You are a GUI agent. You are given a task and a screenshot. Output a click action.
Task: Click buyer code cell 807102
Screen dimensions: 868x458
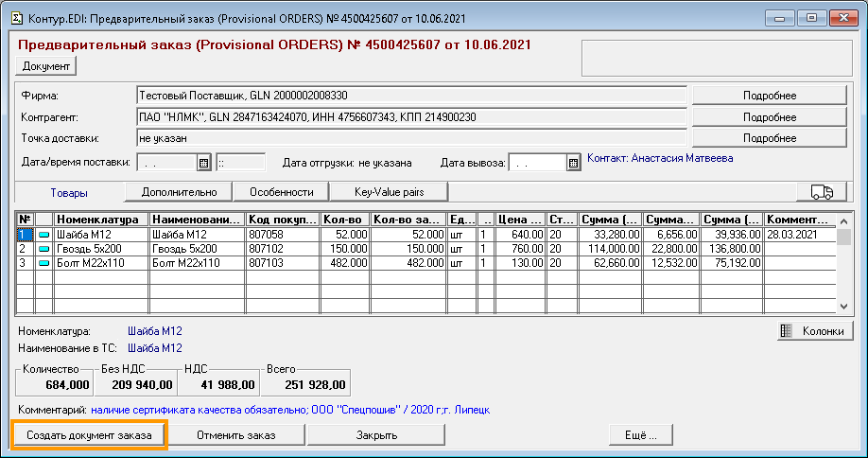tap(283, 249)
